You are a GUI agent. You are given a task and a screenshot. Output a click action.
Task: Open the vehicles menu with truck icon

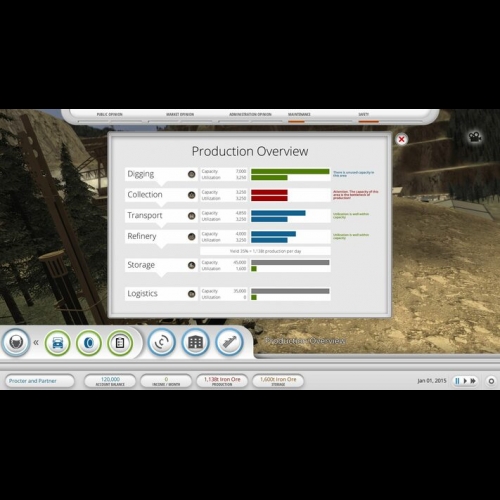58,343
